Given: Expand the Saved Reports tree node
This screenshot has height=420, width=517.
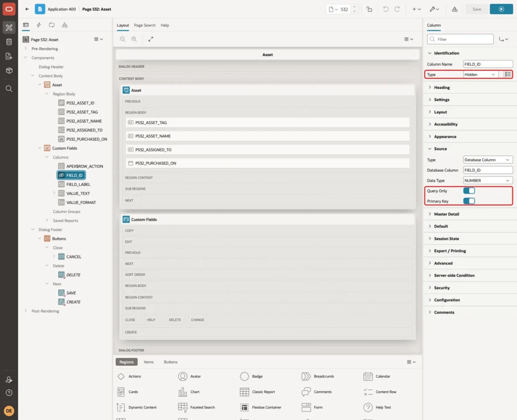Looking at the screenshot, I should (47, 220).
